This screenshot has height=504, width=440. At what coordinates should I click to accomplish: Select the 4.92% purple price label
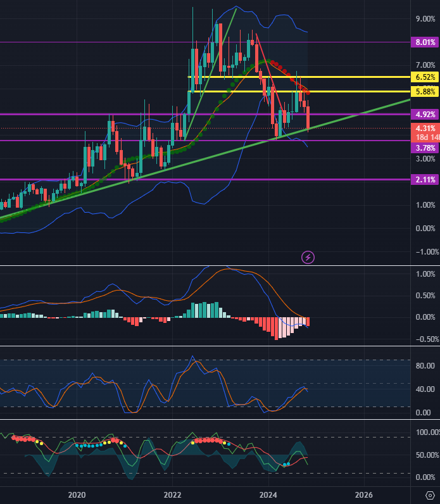[x=425, y=115]
